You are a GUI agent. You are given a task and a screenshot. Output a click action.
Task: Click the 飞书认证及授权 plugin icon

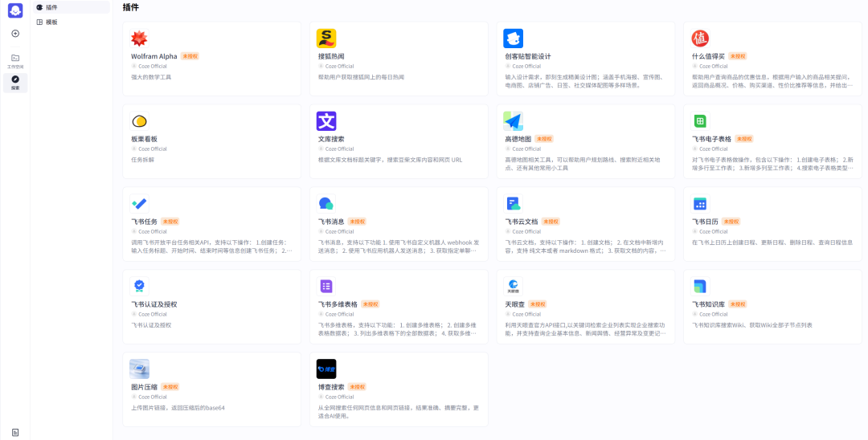pyautogui.click(x=140, y=287)
